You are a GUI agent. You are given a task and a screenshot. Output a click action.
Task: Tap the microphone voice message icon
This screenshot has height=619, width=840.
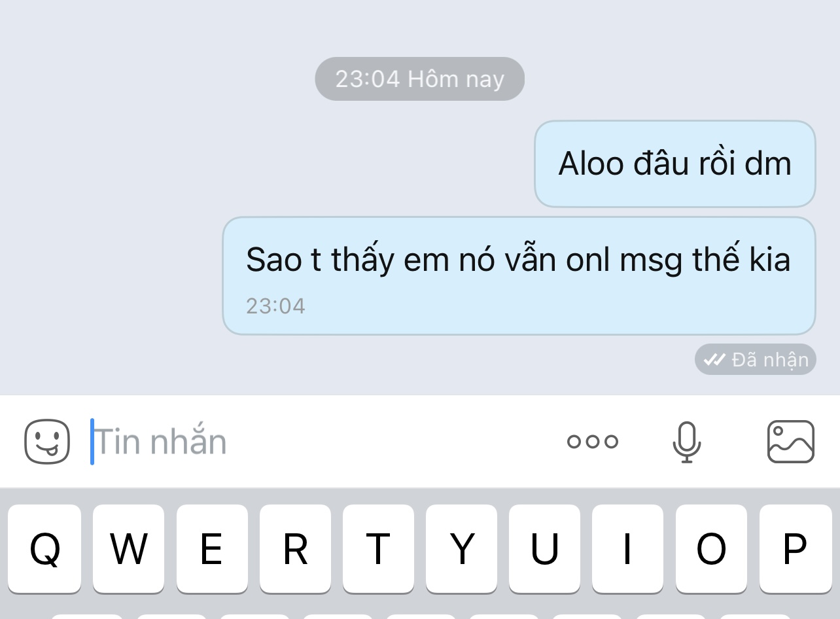[686, 442]
